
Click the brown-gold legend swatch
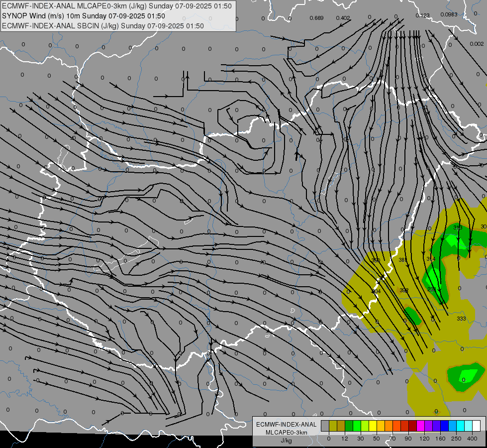341,426
